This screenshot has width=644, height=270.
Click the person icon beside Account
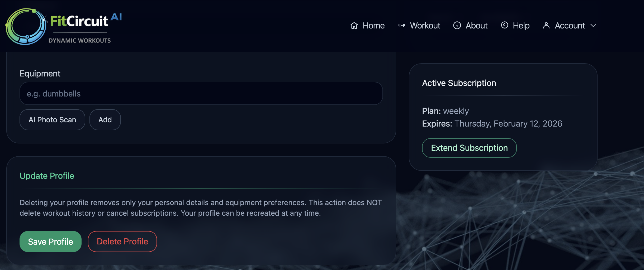pyautogui.click(x=546, y=26)
